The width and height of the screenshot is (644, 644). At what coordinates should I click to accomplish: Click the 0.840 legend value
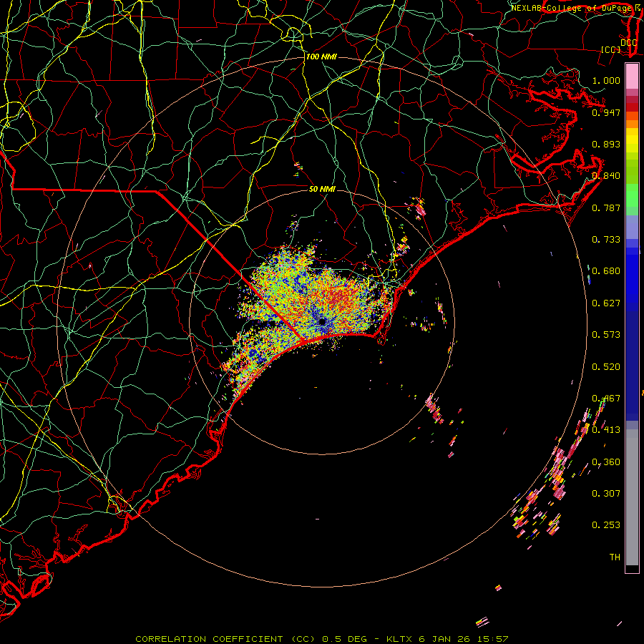[x=606, y=176]
